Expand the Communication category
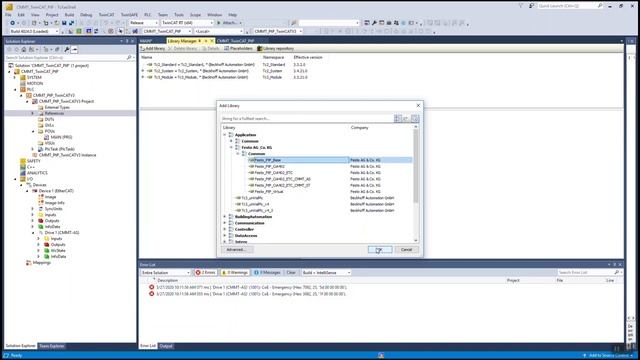640x360 pixels. click(x=224, y=223)
